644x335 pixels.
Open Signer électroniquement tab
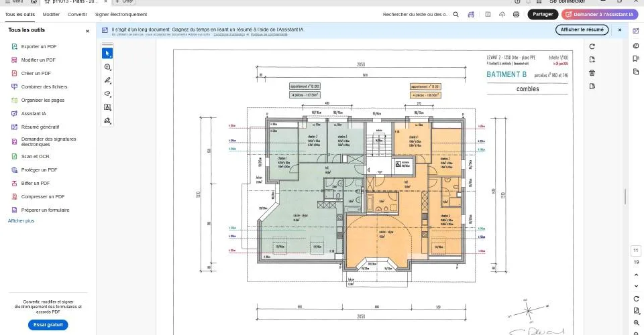(121, 14)
